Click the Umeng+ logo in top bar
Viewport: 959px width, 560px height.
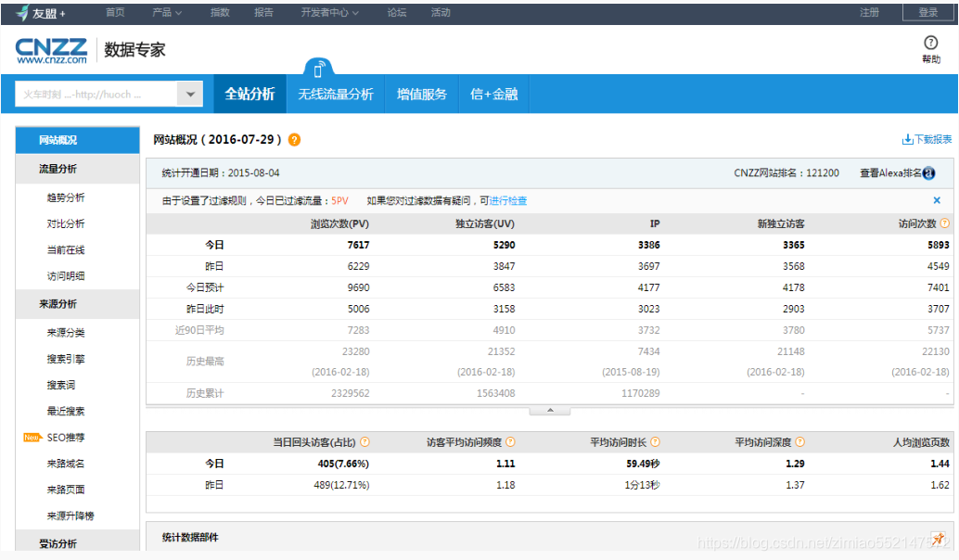click(41, 12)
